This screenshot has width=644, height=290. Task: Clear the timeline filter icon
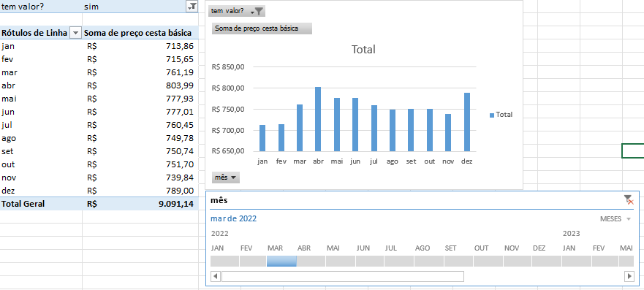click(x=629, y=199)
